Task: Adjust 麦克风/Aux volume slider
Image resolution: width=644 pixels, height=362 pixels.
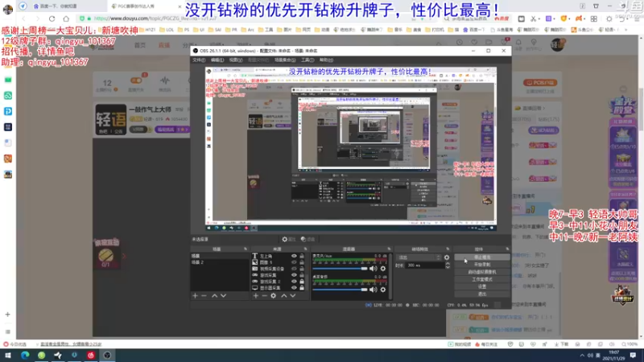Action: (x=340, y=269)
